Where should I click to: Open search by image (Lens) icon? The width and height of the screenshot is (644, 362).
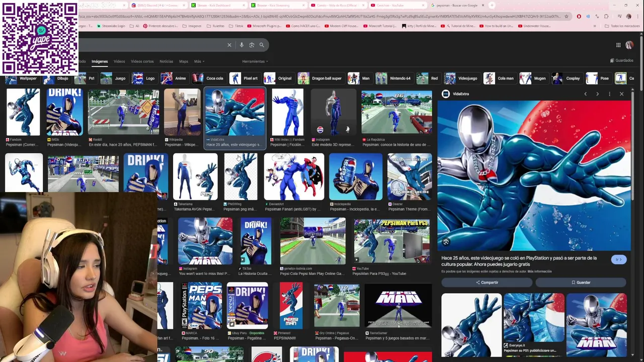[252, 45]
